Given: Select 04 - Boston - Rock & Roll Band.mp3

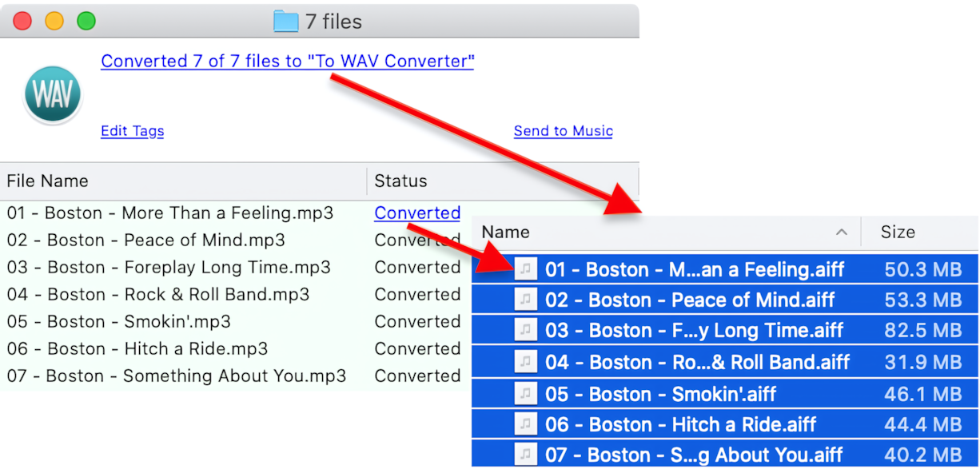Looking at the screenshot, I should (x=158, y=295).
